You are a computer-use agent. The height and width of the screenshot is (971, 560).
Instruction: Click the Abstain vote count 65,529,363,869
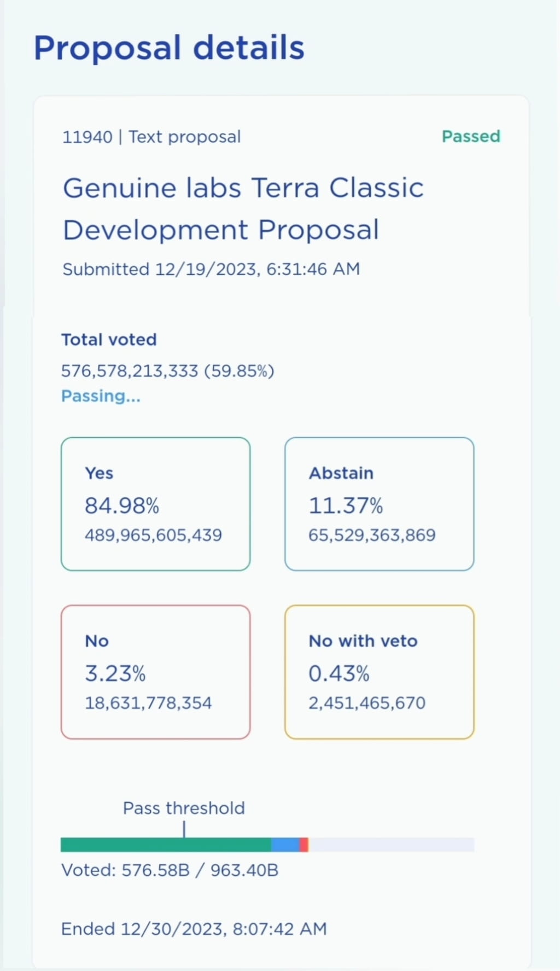tap(372, 536)
